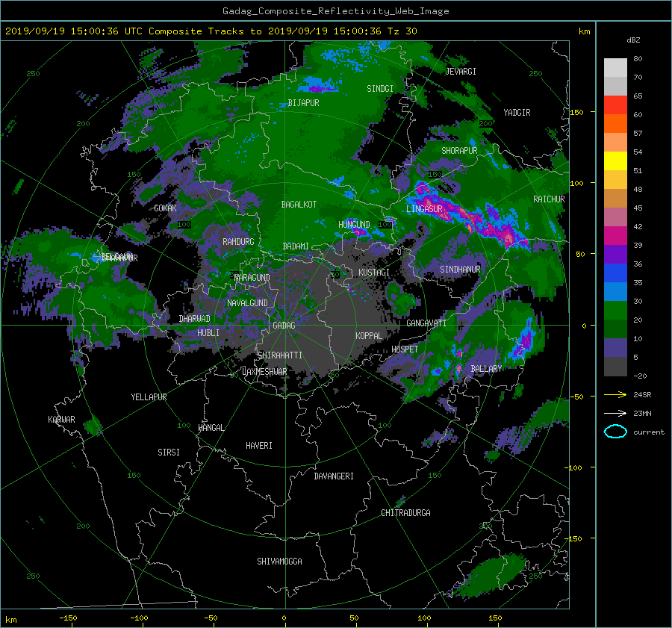Select the blue 36 dBZ color swatch
The height and width of the screenshot is (628, 672).
pyautogui.click(x=615, y=273)
